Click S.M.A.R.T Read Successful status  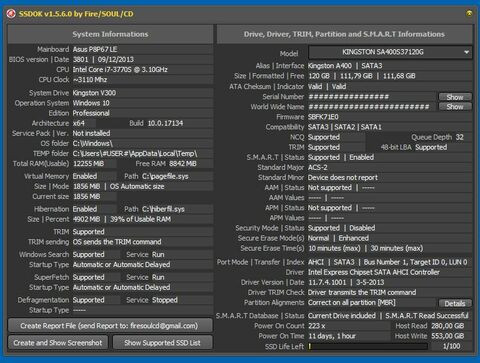[x=427, y=316]
